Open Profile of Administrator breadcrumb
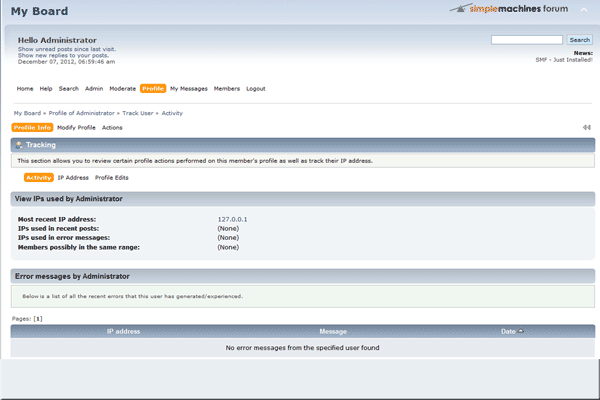Screen dimensions: 600x400 (82, 113)
